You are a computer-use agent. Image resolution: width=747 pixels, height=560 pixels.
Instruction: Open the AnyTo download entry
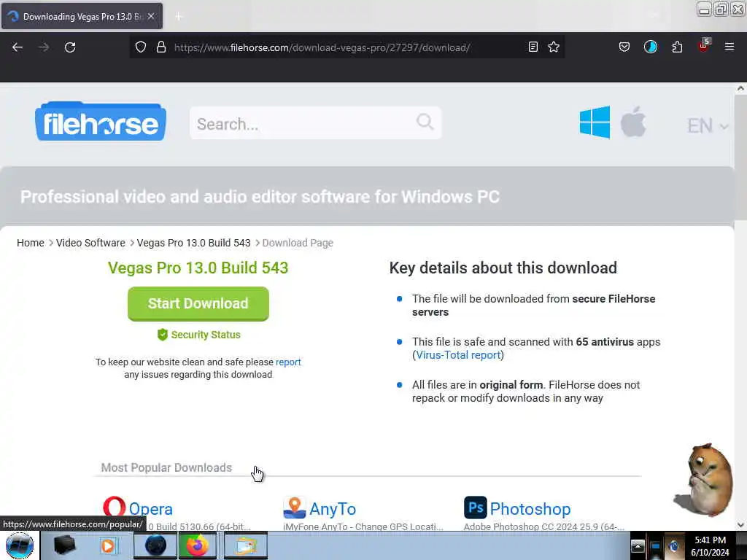click(x=333, y=509)
